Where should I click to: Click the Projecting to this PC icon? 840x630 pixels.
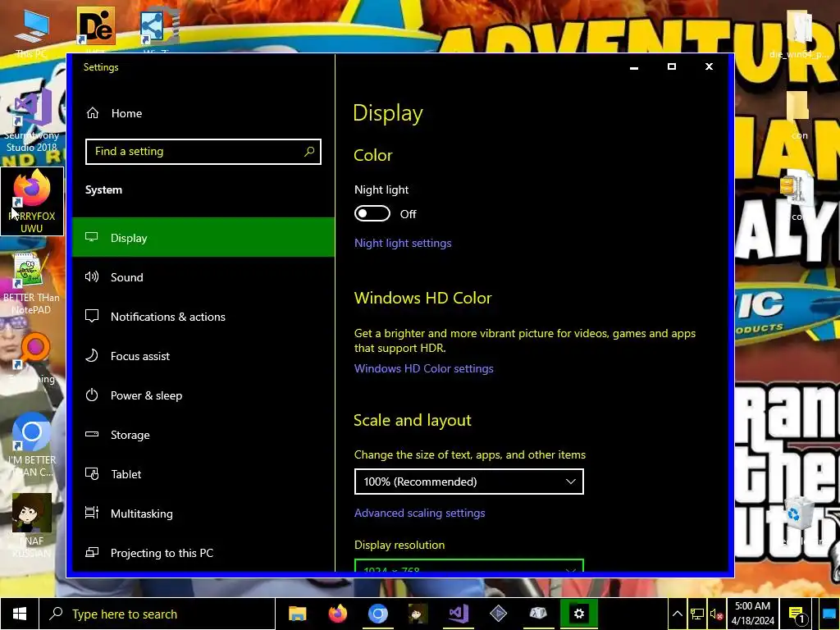(92, 552)
